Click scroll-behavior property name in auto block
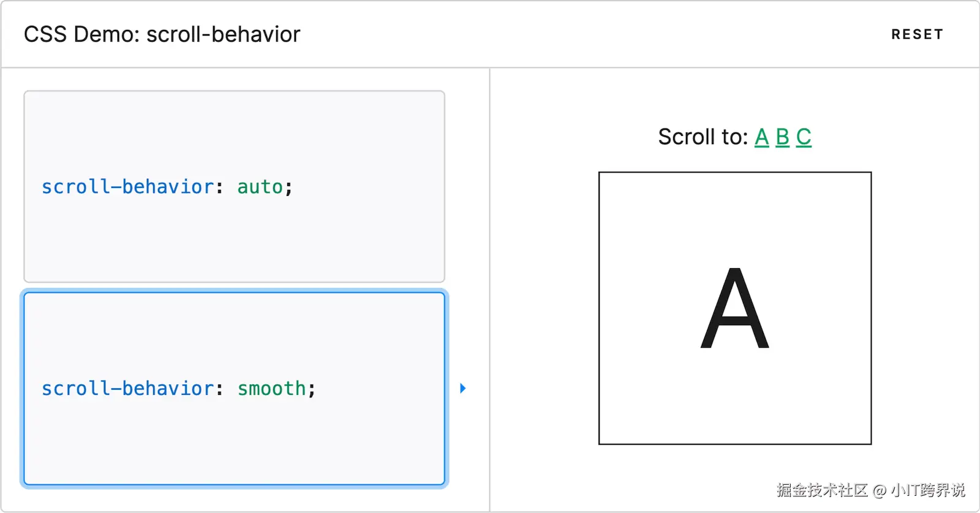 [x=127, y=187]
